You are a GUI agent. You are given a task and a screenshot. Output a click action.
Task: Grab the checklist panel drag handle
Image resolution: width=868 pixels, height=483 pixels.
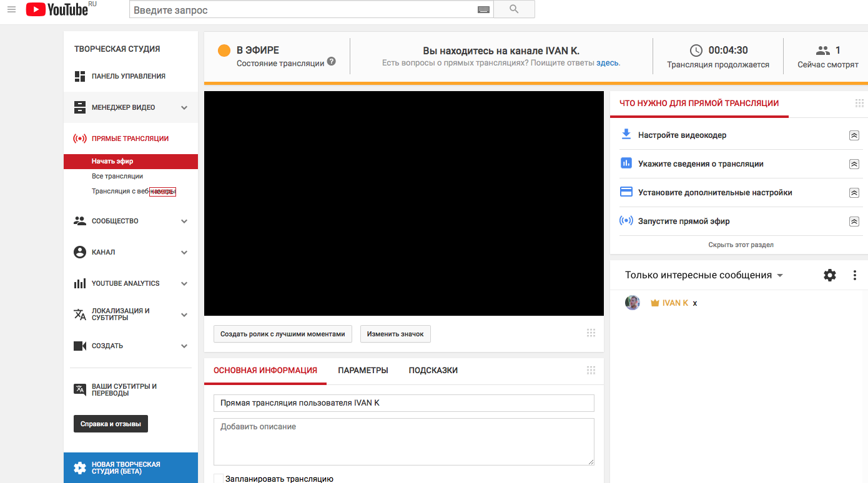pyautogui.click(x=859, y=103)
